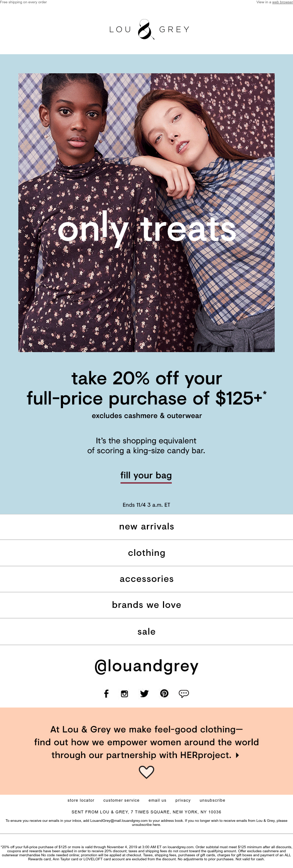Open the Twitter bird icon
The width and height of the screenshot is (293, 868).
144,693
